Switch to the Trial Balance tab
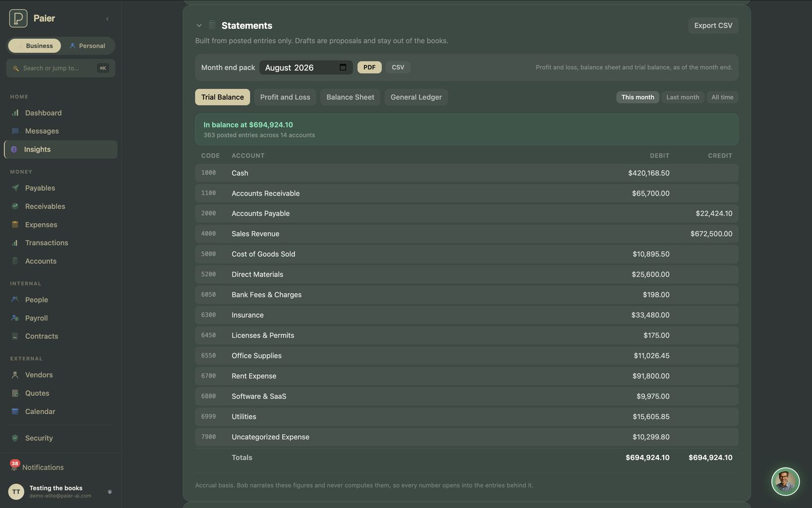This screenshot has width=812, height=508. click(222, 97)
